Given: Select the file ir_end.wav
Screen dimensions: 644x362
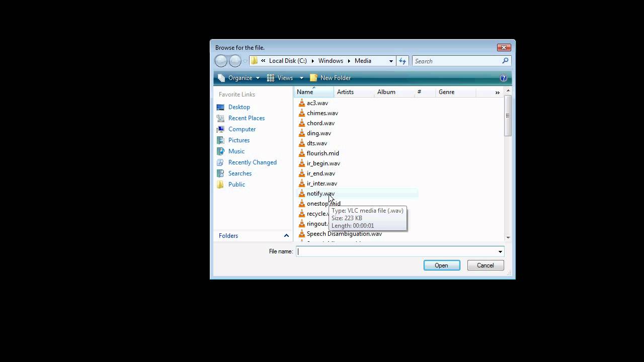Looking at the screenshot, I should (321, 173).
